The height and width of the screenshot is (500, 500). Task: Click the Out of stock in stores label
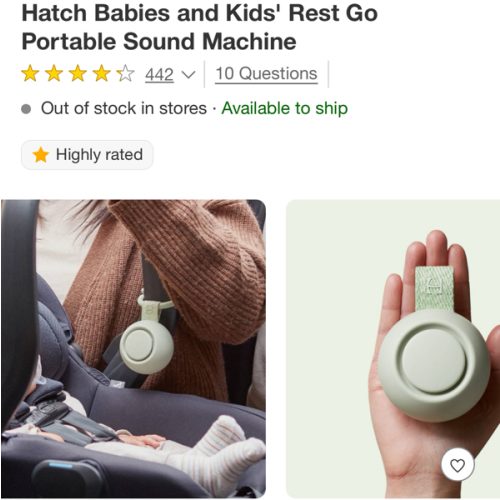tap(124, 108)
